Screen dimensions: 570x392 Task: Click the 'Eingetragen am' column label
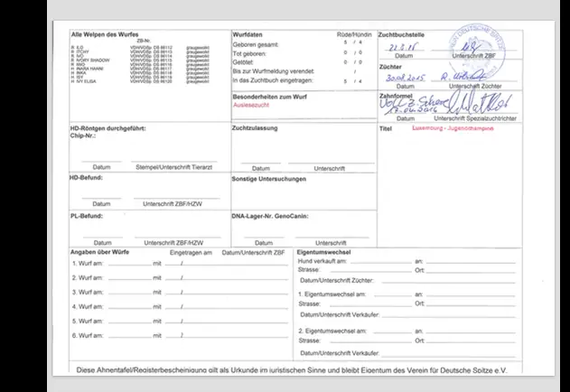[191, 253]
